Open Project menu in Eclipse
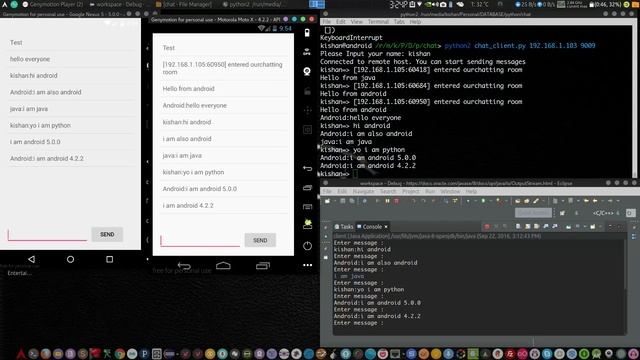The height and width of the screenshot is (360, 640). 411,191
